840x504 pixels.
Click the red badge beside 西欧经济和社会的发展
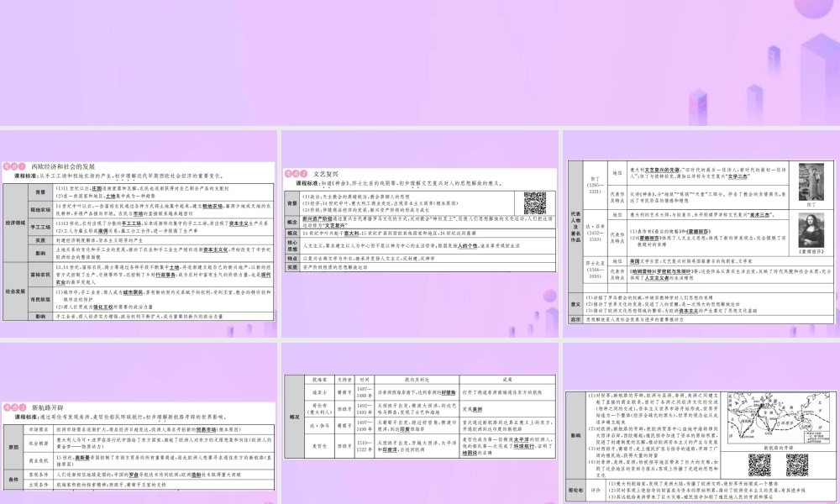pyautogui.click(x=16, y=167)
